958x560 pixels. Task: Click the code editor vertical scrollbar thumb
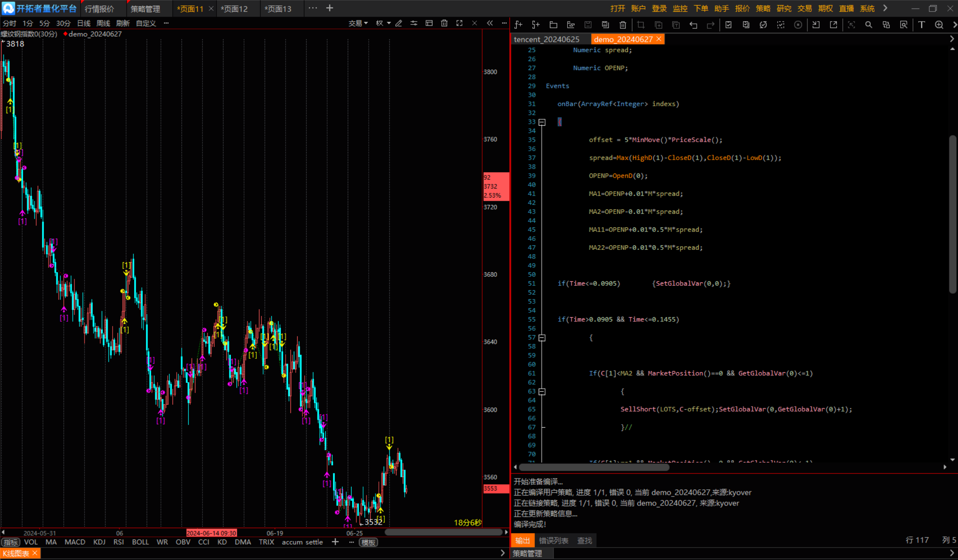pyautogui.click(x=952, y=214)
